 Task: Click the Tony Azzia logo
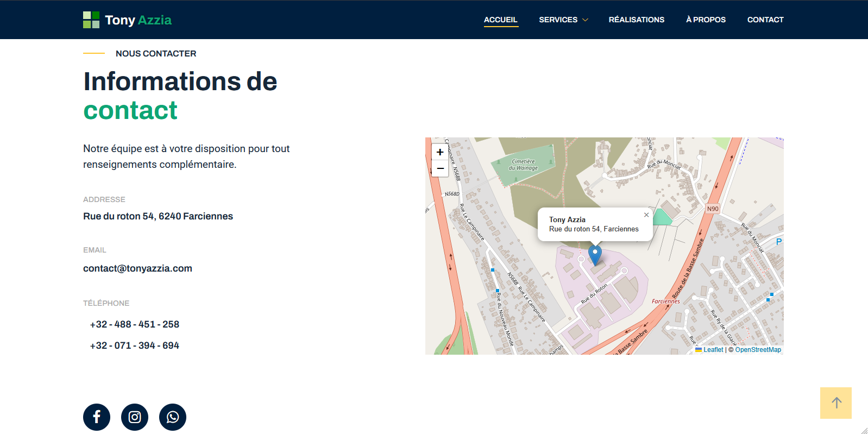tap(127, 20)
